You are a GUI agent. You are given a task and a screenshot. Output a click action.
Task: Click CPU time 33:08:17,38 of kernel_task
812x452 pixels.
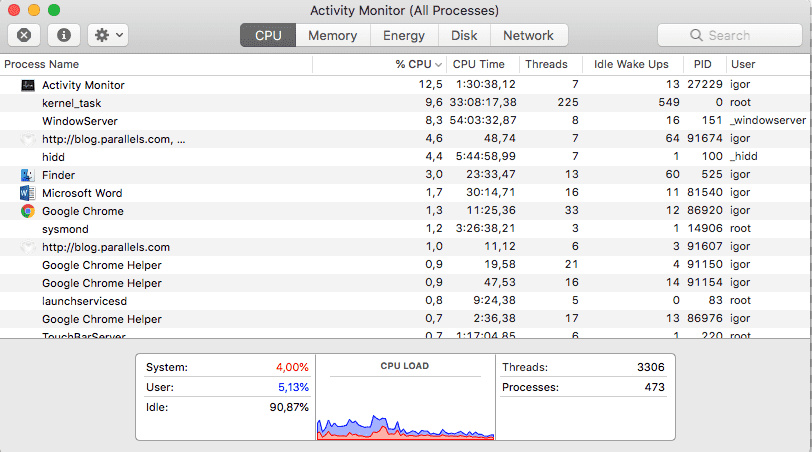(483, 103)
